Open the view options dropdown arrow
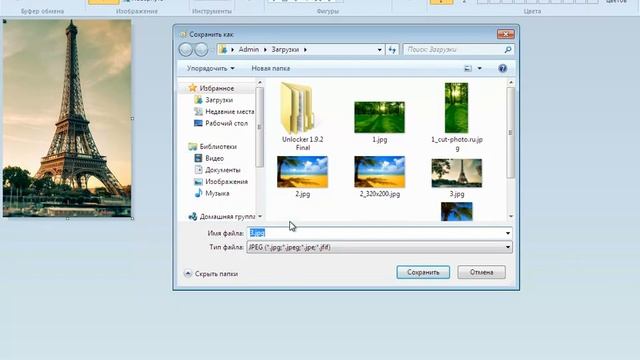 click(480, 68)
